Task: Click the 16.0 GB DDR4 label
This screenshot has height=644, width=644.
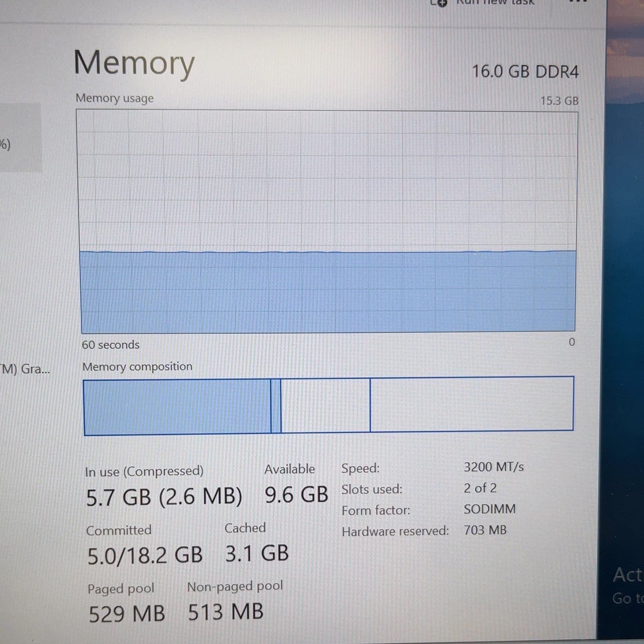Action: (x=525, y=71)
